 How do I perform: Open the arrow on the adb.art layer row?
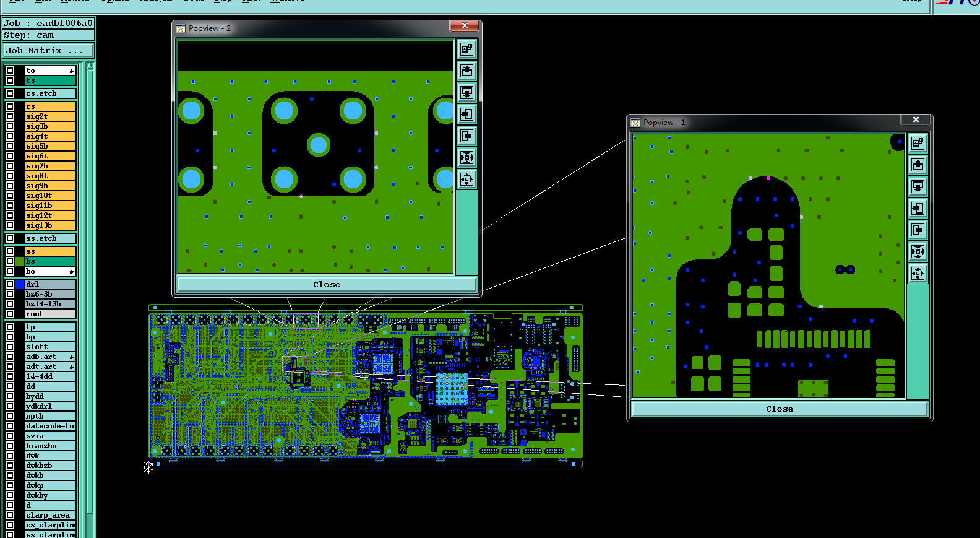pos(72,357)
